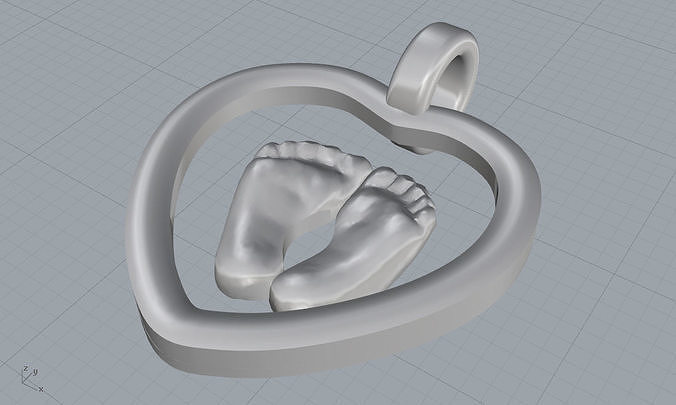This screenshot has height=405, width=676.
Task: Click the XYZ axis indicator icon
Action: point(31,378)
